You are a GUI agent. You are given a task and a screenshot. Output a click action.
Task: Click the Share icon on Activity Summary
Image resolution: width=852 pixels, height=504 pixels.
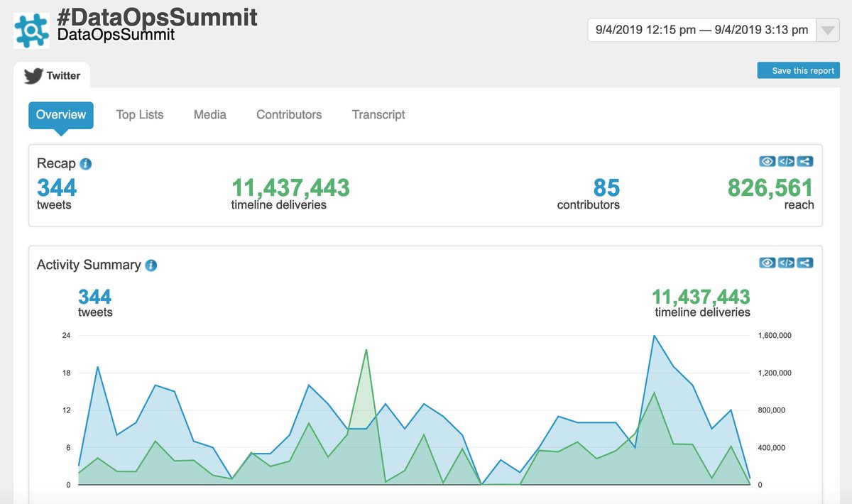point(804,263)
